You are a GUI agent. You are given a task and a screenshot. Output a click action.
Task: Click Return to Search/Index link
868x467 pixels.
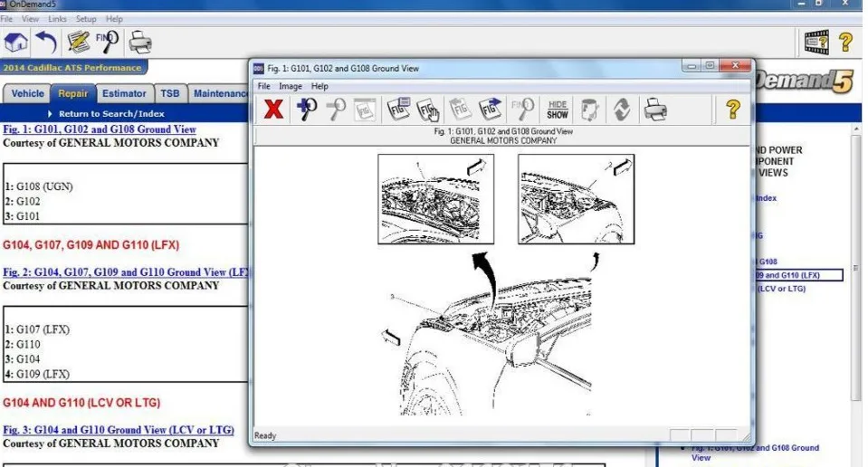[111, 113]
